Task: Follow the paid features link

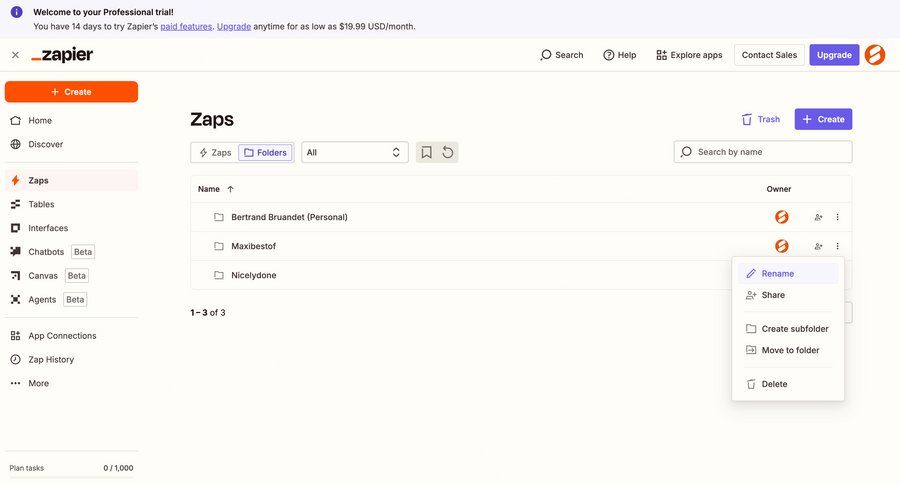Action: [x=186, y=26]
